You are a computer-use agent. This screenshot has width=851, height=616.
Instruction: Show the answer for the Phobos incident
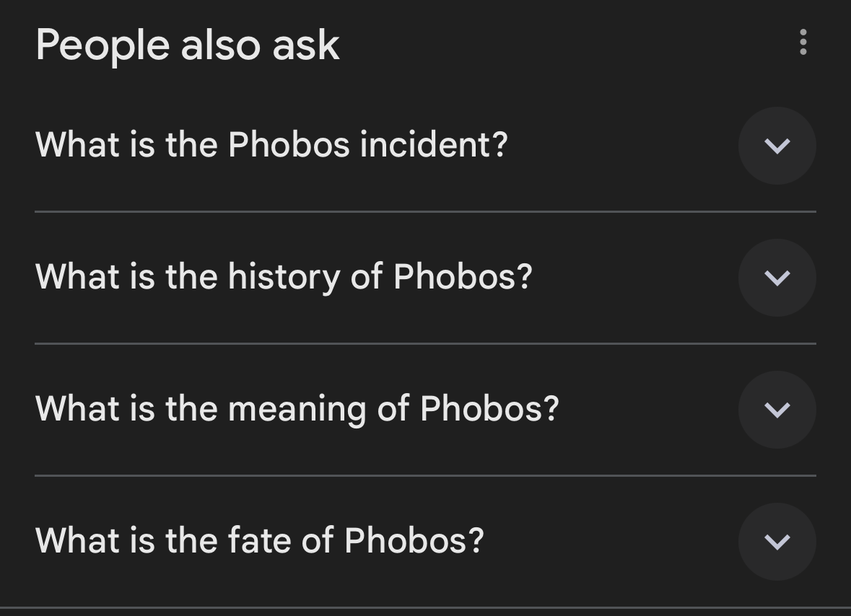[x=777, y=146]
